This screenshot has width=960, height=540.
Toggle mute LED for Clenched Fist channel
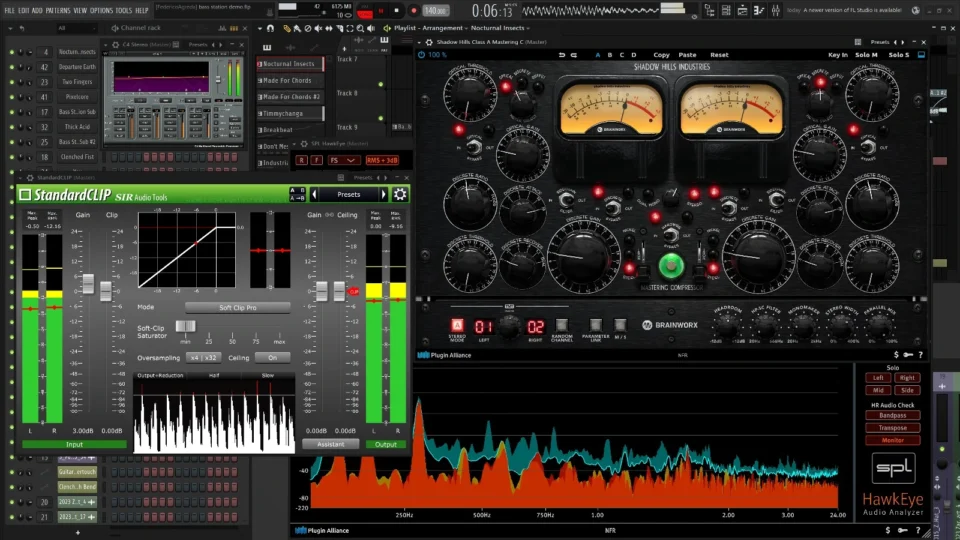pos(12,157)
